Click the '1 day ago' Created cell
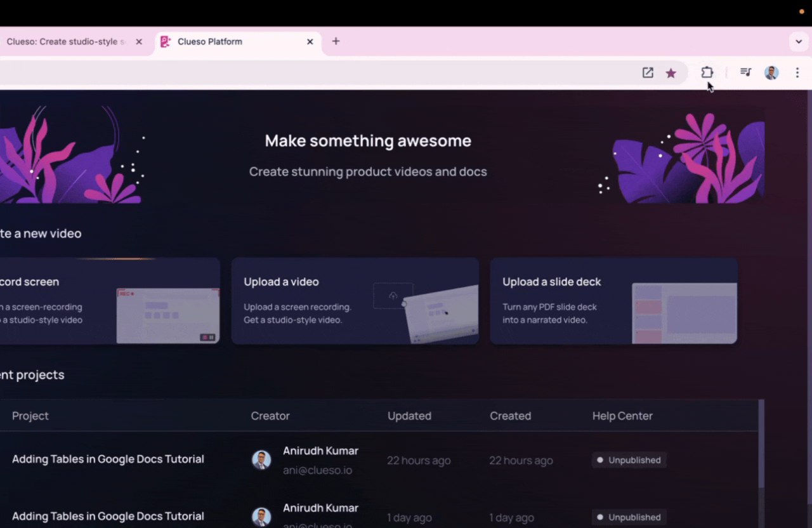Screen dimensions: 812x528 point(512,518)
